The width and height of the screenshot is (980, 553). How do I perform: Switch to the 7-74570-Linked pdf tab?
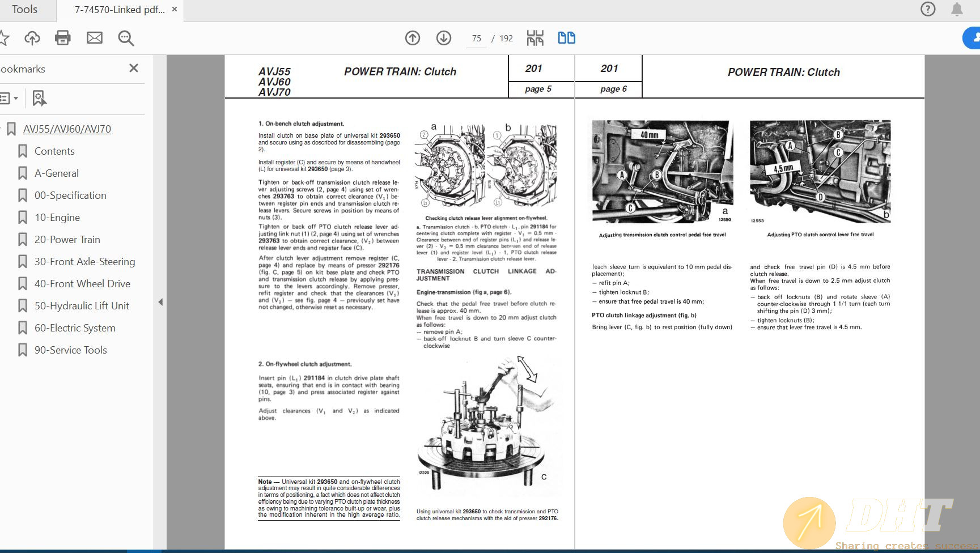click(x=120, y=10)
